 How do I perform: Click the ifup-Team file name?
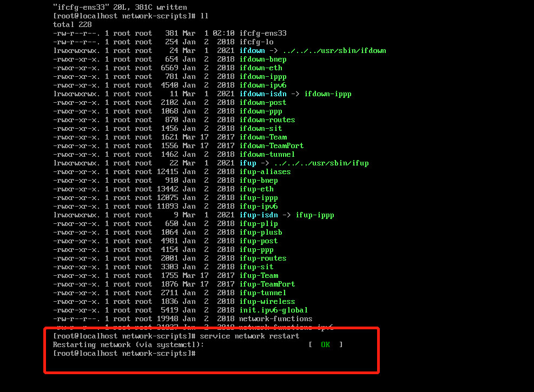click(259, 276)
